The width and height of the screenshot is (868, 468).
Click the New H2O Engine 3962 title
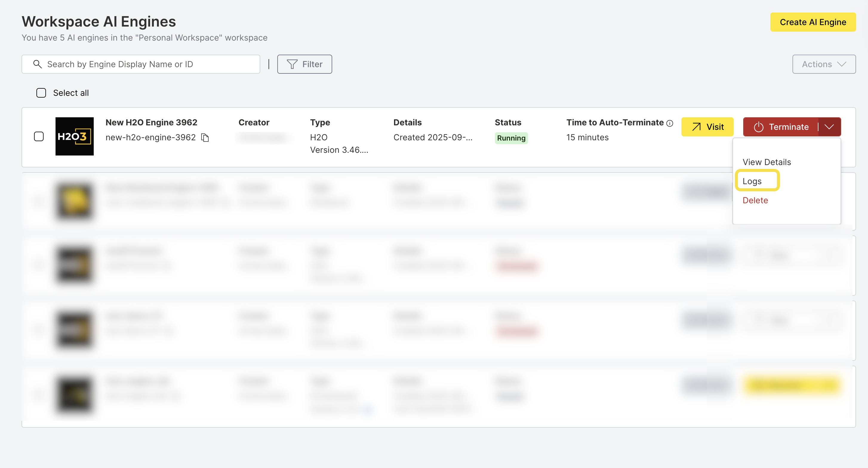click(151, 122)
